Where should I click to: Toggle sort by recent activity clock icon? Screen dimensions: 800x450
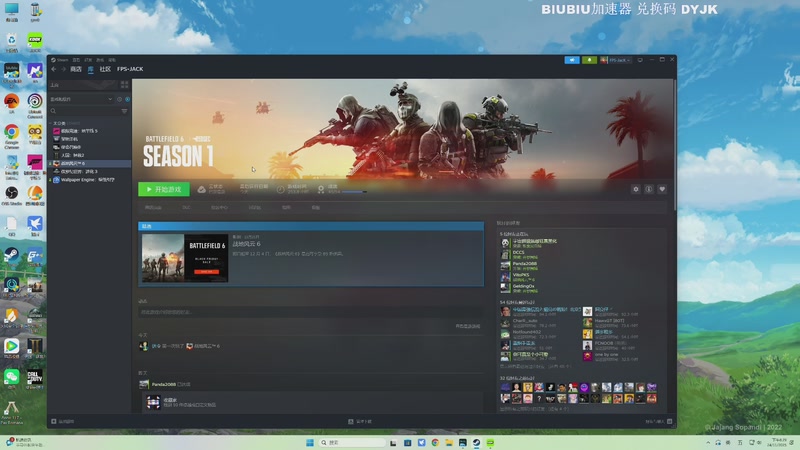pyautogui.click(x=119, y=99)
